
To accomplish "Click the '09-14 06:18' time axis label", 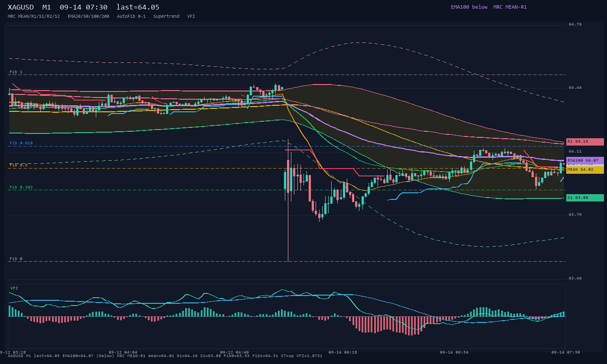I will pyautogui.click(x=343, y=352).
